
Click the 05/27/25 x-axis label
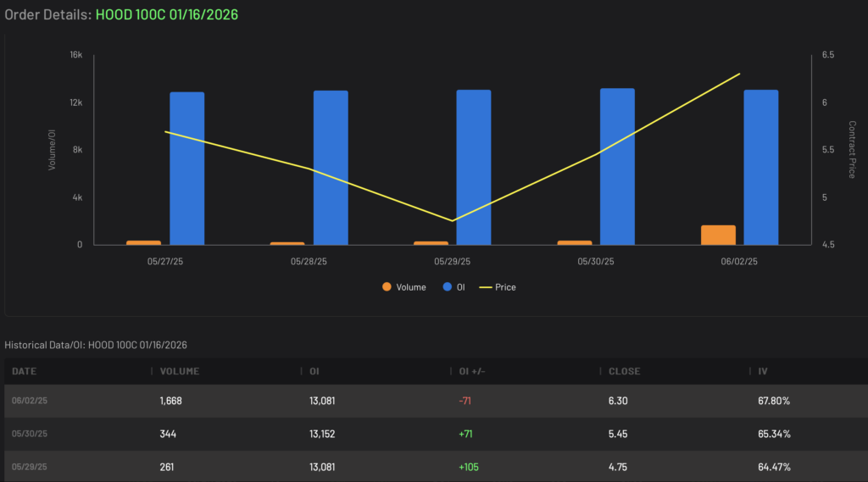[x=165, y=261]
